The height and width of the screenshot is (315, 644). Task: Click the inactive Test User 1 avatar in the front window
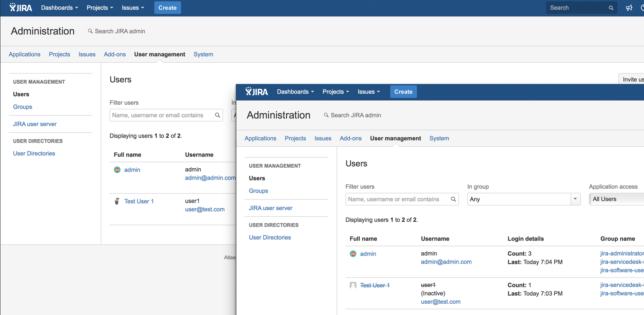pyautogui.click(x=353, y=285)
